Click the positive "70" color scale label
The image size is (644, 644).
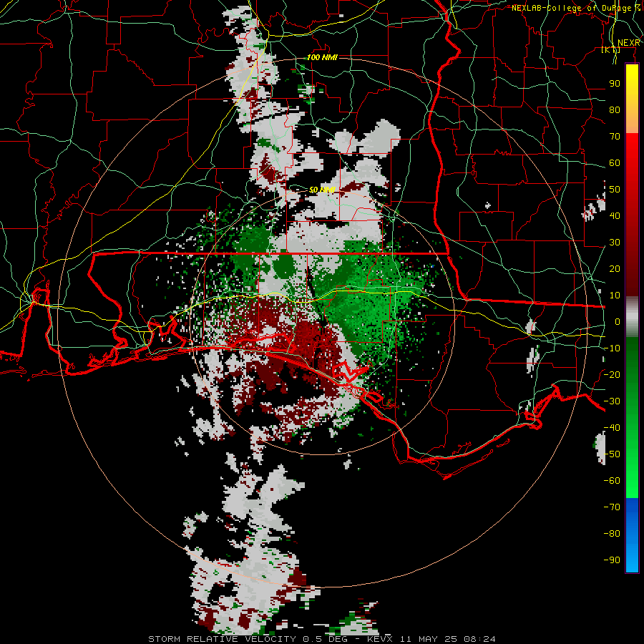pyautogui.click(x=615, y=137)
